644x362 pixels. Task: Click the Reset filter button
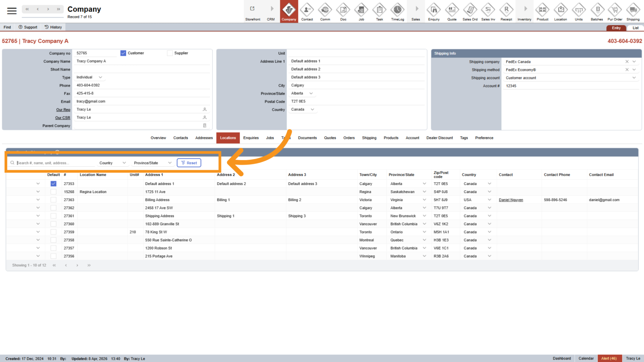click(189, 163)
